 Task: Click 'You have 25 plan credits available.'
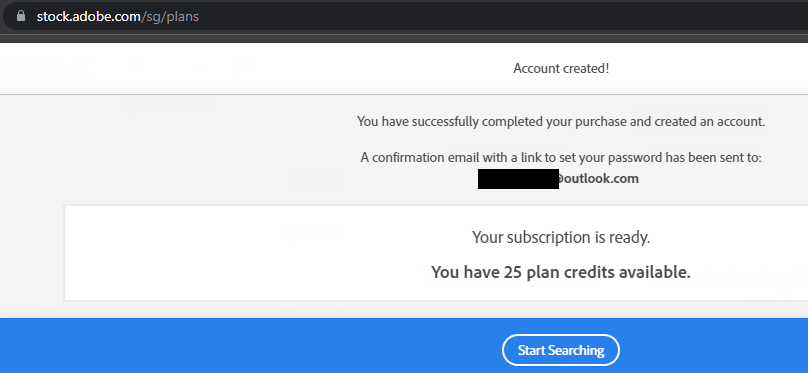[561, 272]
